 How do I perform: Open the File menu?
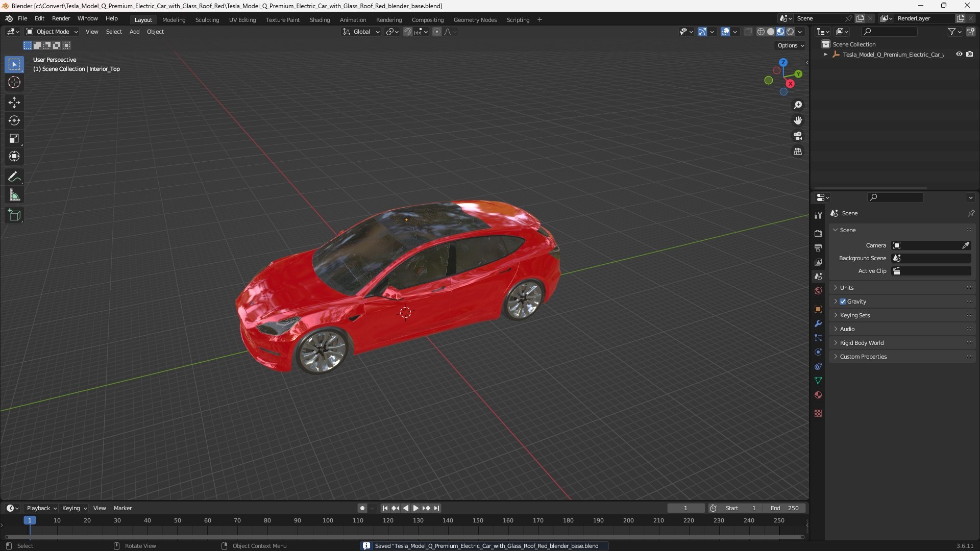pyautogui.click(x=22, y=18)
